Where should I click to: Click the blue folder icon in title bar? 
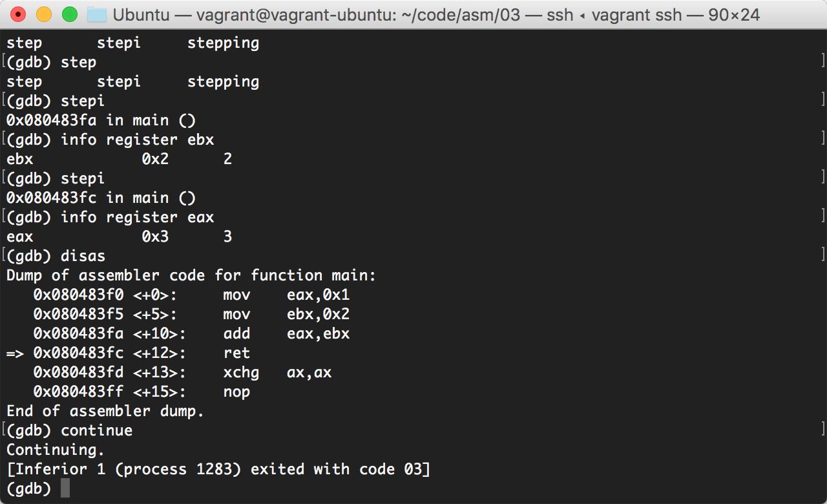pos(96,14)
